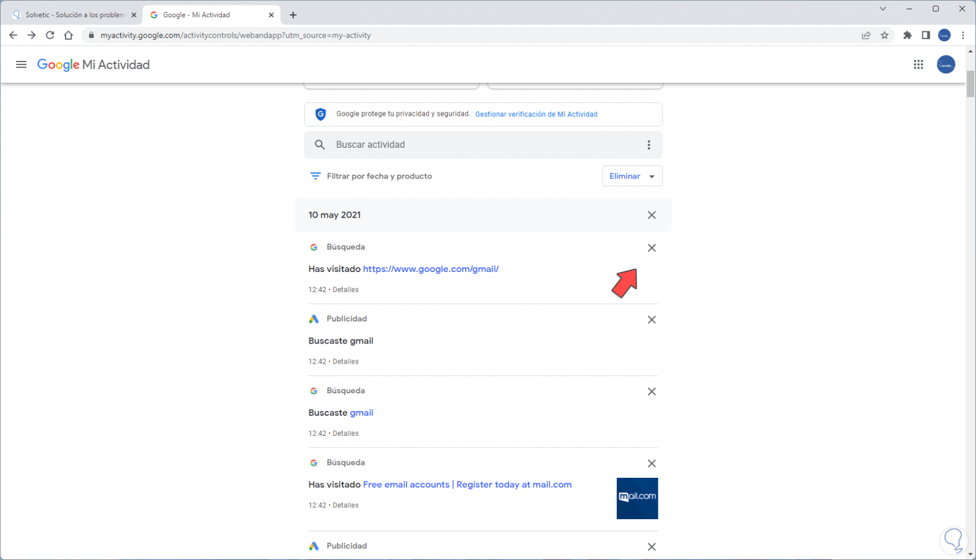This screenshot has width=976, height=560.
Task: Open the mail.com thumbnail image
Action: coord(637,499)
